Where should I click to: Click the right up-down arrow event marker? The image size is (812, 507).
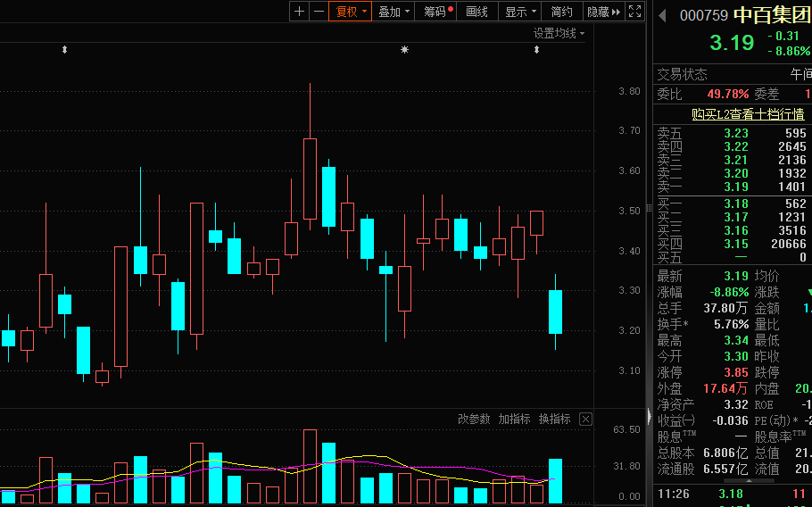[536, 50]
